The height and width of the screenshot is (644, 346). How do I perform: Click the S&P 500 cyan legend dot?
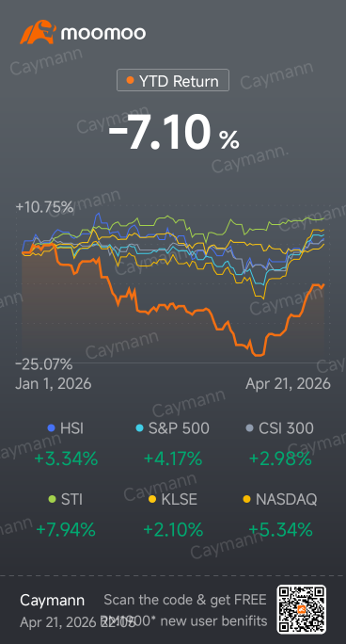[139, 428]
